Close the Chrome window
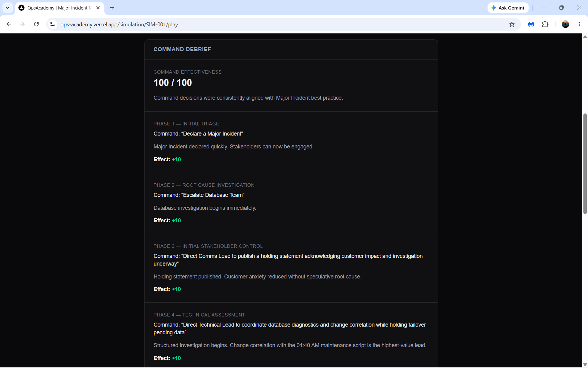588x368 pixels. pos(579,8)
